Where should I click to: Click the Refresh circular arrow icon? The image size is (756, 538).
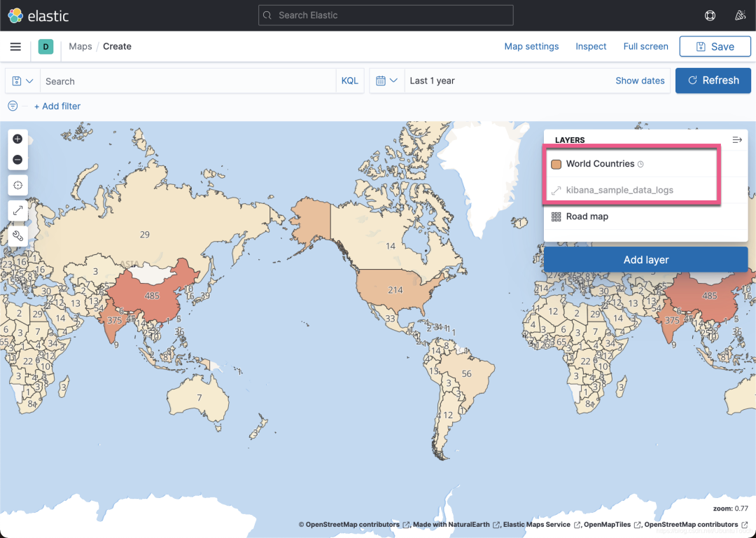692,81
